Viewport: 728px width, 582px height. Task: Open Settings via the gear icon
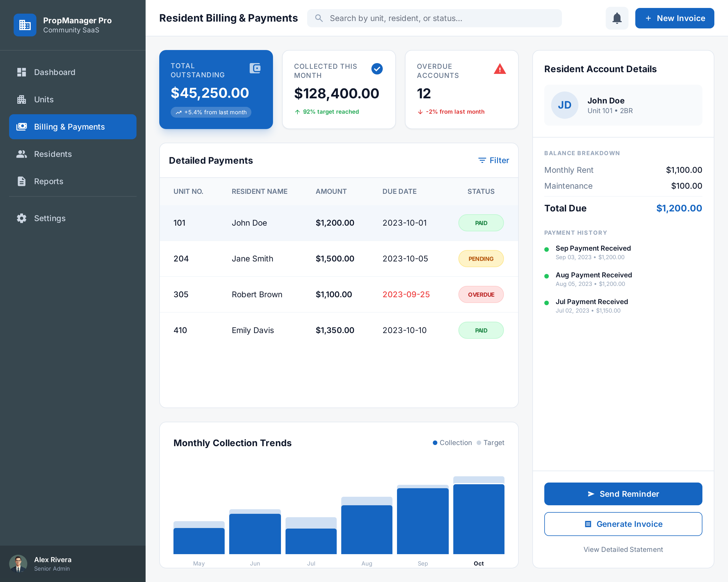[x=22, y=218]
